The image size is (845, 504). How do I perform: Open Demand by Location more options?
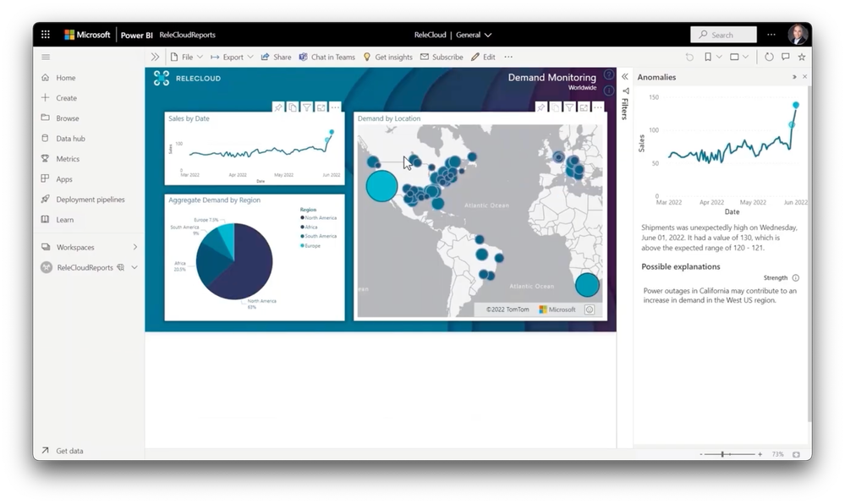tap(598, 107)
